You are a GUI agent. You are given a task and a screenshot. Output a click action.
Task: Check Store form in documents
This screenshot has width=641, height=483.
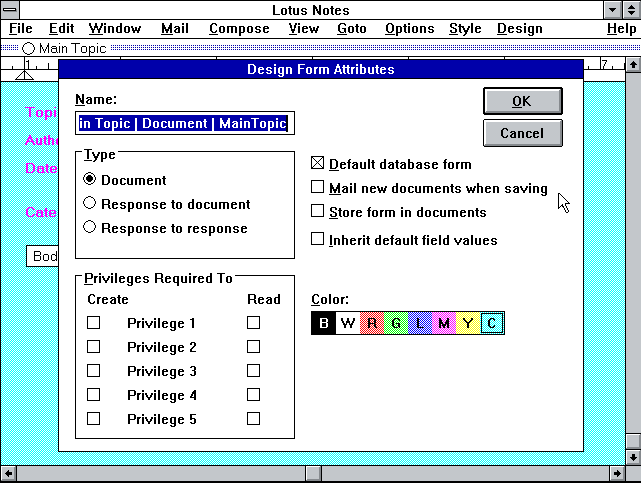point(318,212)
